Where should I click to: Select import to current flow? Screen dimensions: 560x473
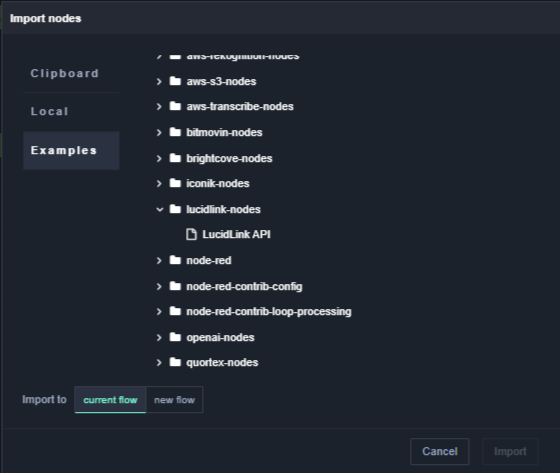110,400
